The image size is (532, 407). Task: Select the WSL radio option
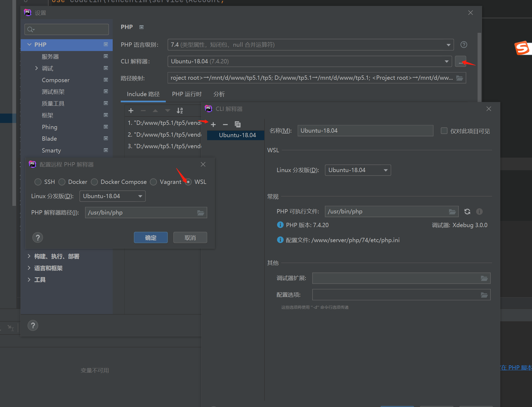coord(188,182)
